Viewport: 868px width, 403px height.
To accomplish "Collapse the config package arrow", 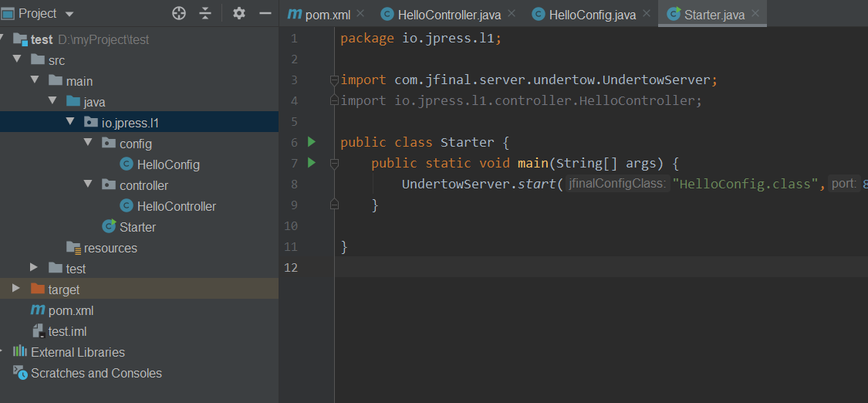I will (x=87, y=142).
